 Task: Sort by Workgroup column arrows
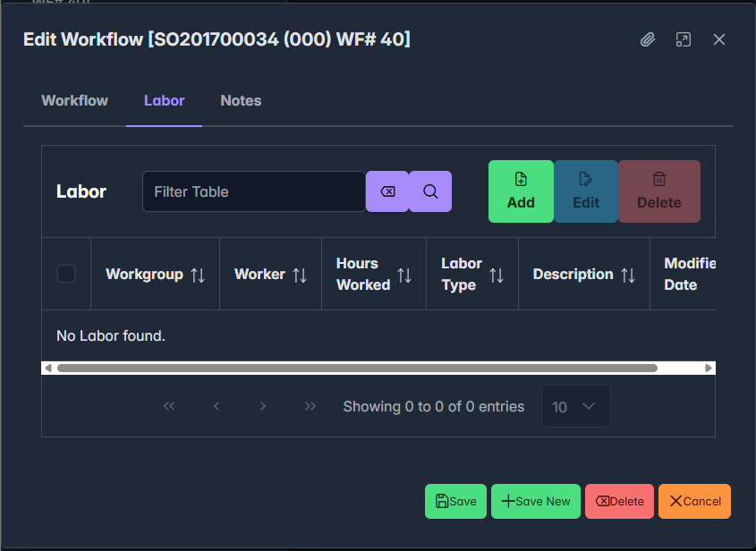coord(198,275)
